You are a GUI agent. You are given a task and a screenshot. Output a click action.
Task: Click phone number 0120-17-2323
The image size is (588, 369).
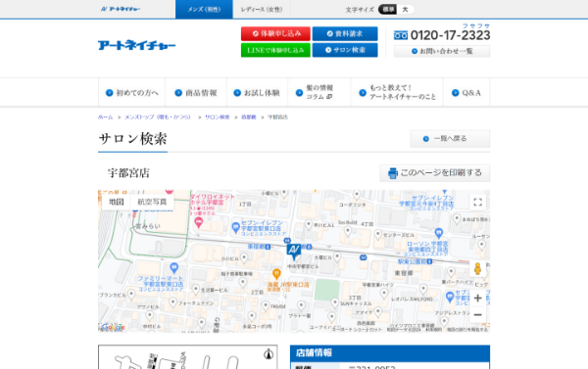pyautogui.click(x=450, y=35)
